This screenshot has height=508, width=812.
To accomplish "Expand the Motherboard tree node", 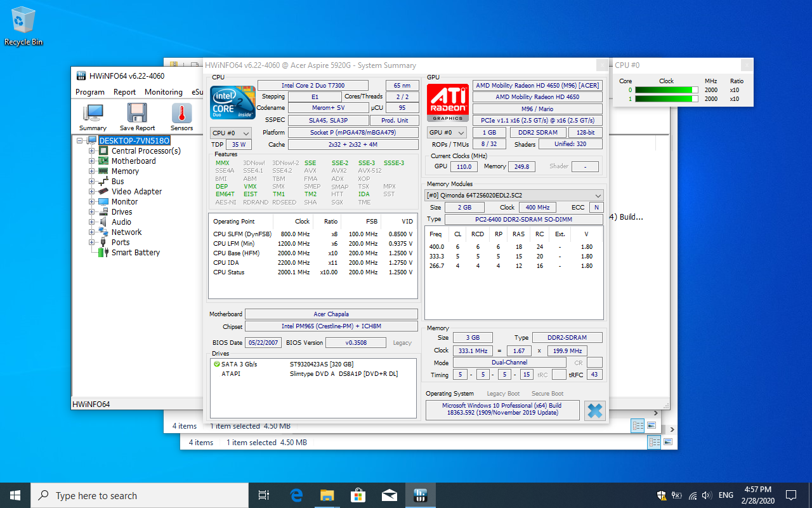I will pos(92,161).
